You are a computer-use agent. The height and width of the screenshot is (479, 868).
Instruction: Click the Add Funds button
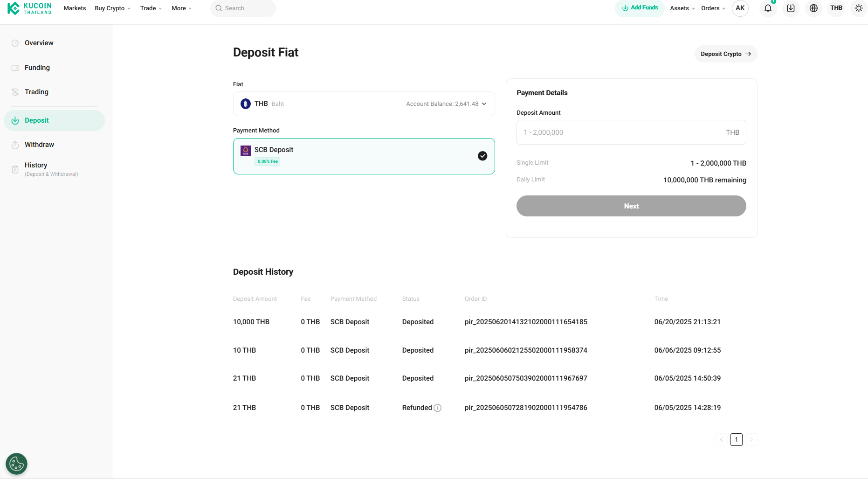(640, 8)
